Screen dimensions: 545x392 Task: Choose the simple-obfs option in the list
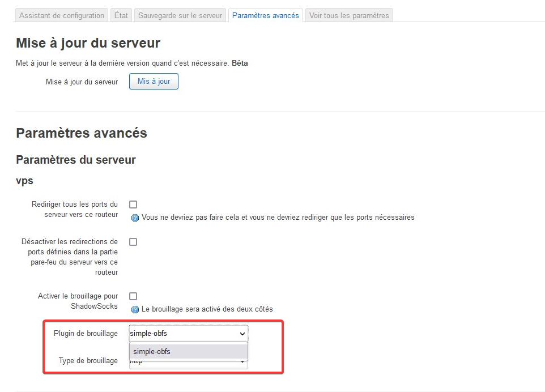click(x=189, y=351)
